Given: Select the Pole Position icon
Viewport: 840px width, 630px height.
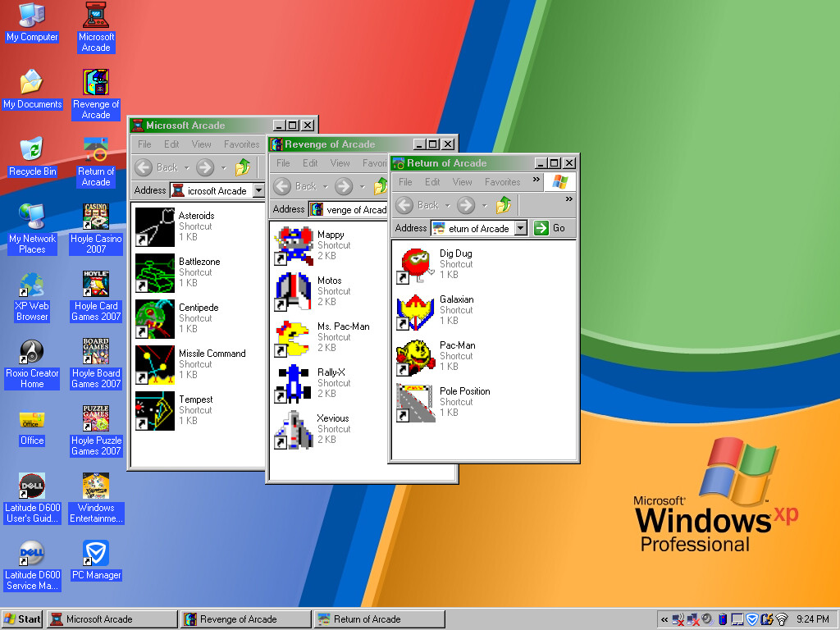Looking at the screenshot, I should point(416,403).
